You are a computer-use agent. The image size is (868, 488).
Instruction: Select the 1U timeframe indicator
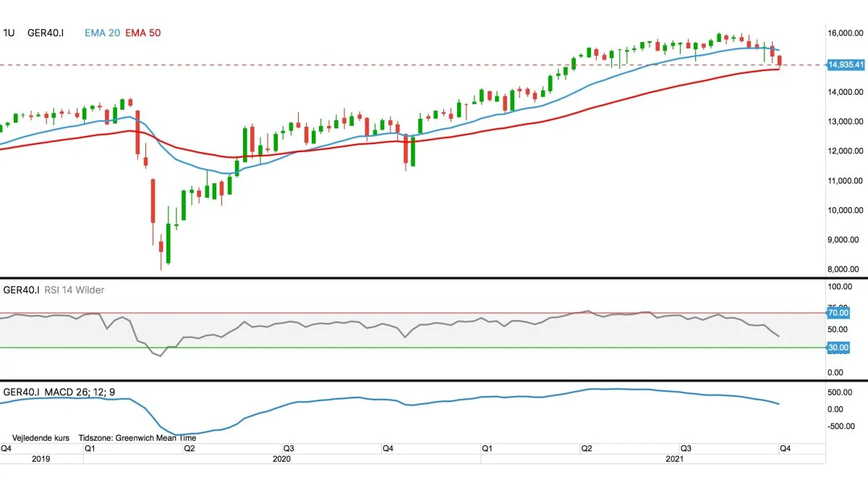pyautogui.click(x=9, y=33)
